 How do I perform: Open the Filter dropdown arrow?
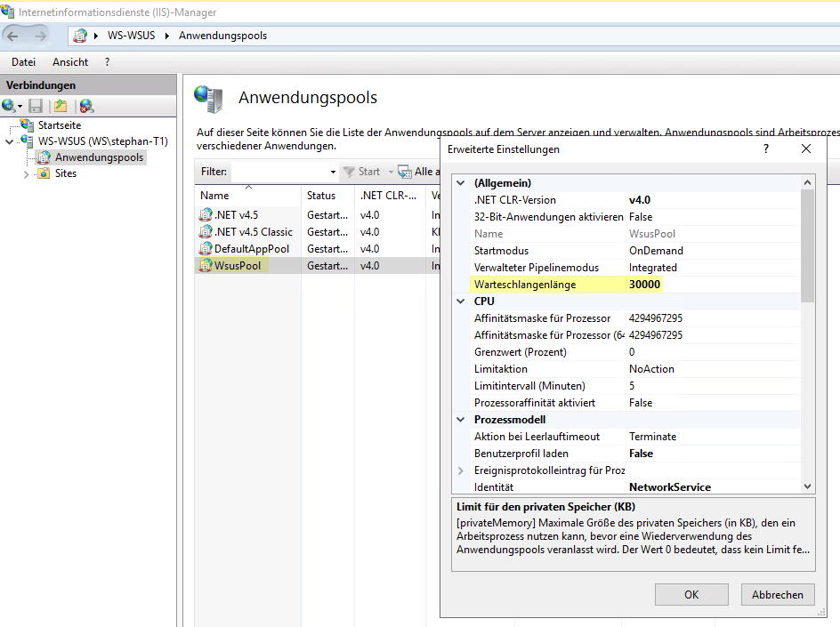(333, 172)
